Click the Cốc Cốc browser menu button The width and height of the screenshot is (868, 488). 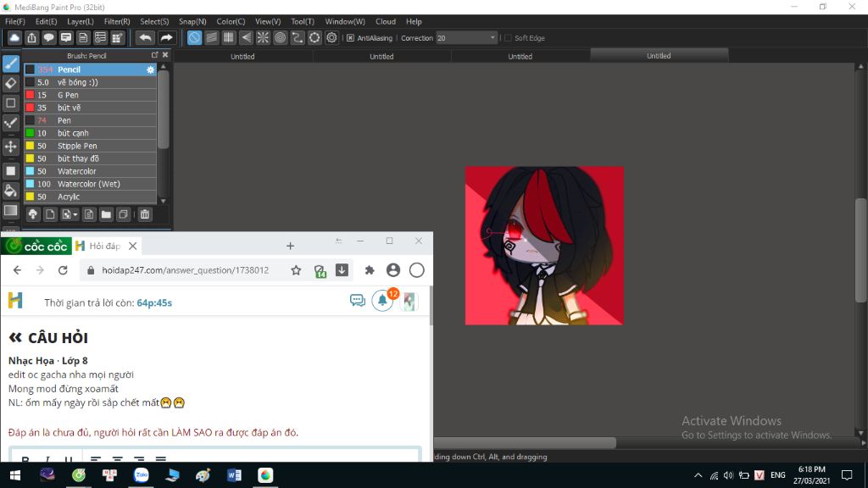(x=36, y=246)
